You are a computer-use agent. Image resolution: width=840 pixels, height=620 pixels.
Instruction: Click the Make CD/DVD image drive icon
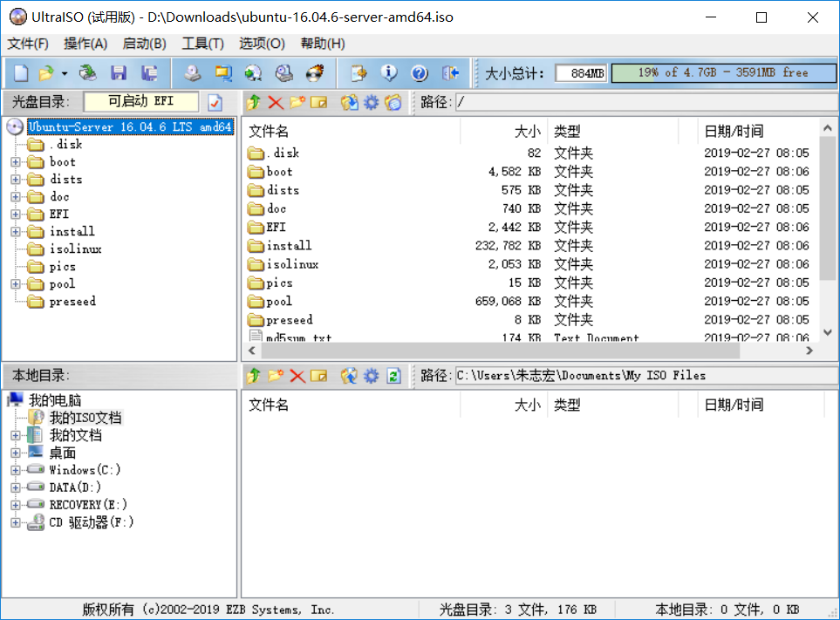coord(192,73)
